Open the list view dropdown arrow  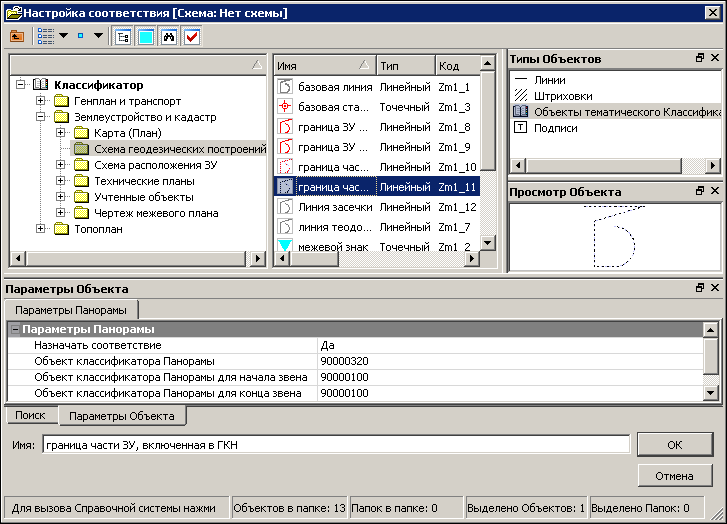(64, 36)
